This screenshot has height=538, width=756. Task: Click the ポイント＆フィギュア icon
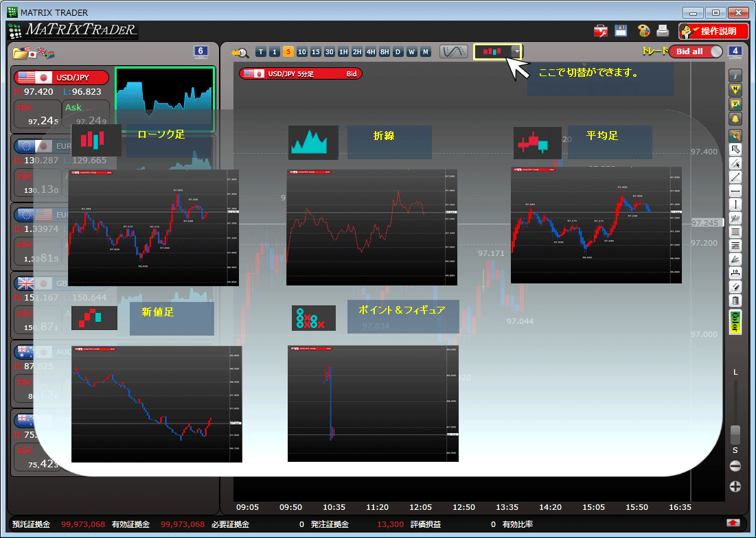coord(313,318)
